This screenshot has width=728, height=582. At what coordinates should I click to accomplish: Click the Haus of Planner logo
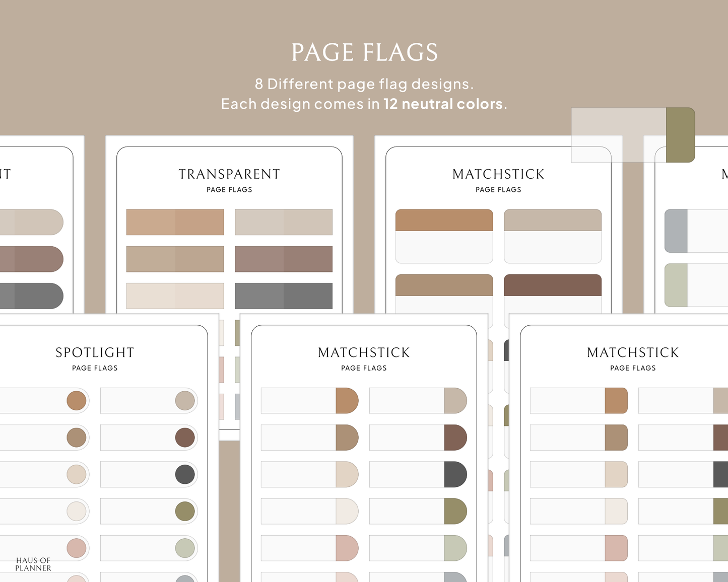[33, 564]
